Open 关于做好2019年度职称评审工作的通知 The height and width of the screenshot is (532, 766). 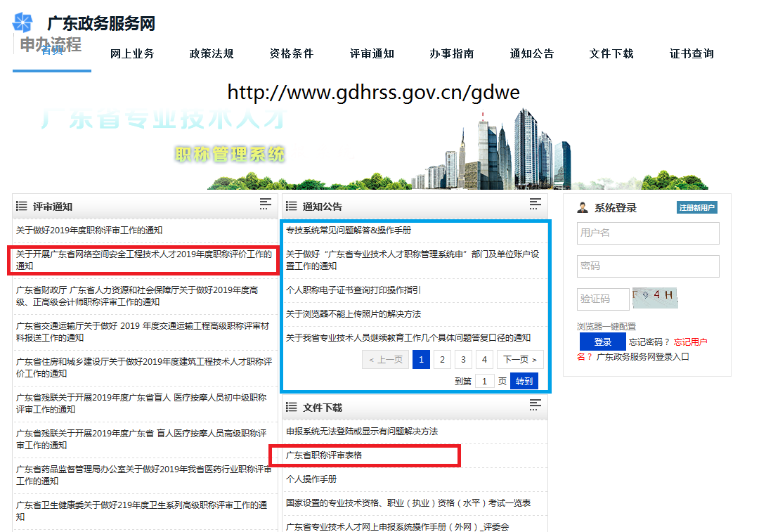(89, 230)
